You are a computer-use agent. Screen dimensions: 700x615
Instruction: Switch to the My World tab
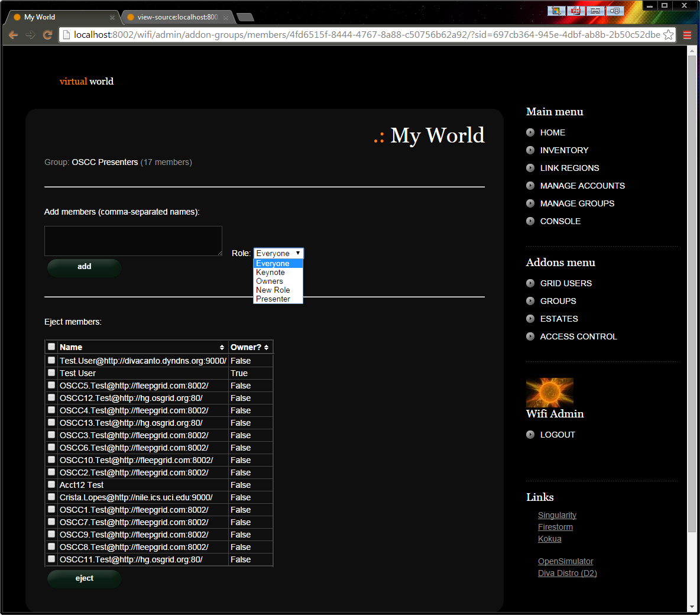[x=63, y=17]
